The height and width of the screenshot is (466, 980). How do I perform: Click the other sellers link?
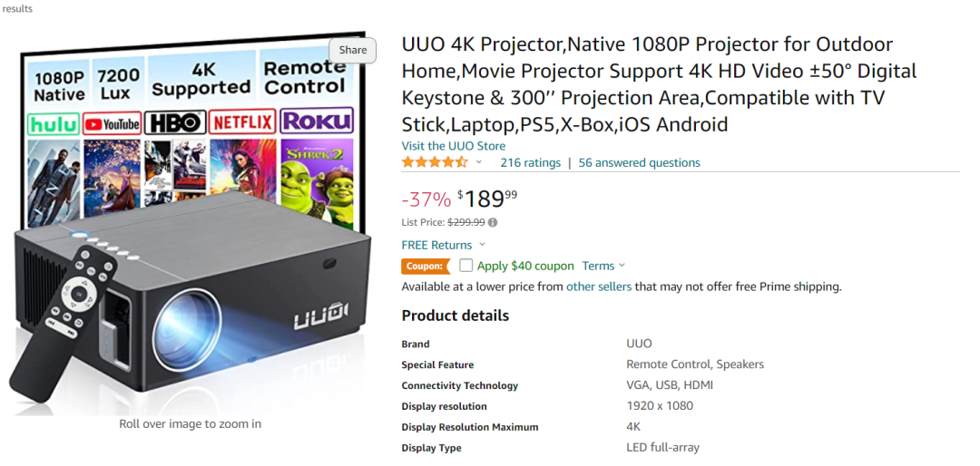click(x=599, y=286)
